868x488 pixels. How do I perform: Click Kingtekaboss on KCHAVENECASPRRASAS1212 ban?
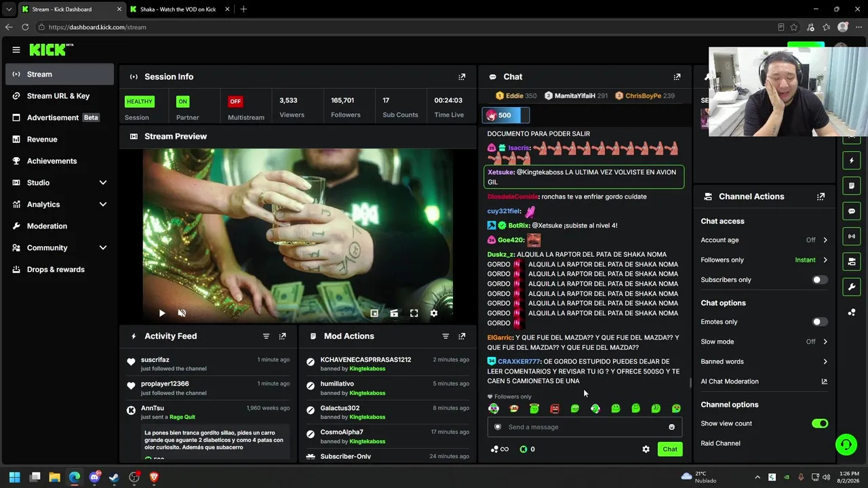pos(367,369)
